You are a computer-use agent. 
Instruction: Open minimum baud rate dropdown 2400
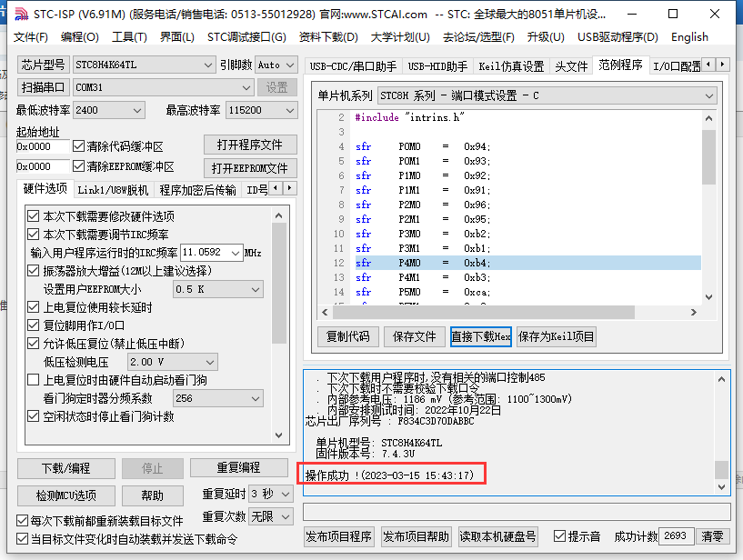pos(108,110)
